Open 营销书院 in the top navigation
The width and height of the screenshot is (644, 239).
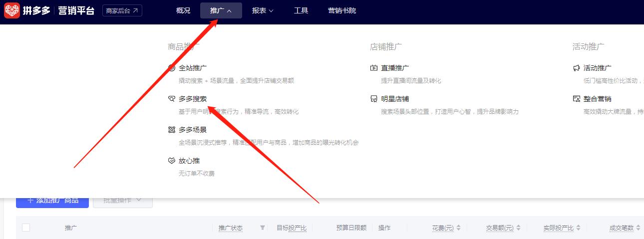click(342, 10)
